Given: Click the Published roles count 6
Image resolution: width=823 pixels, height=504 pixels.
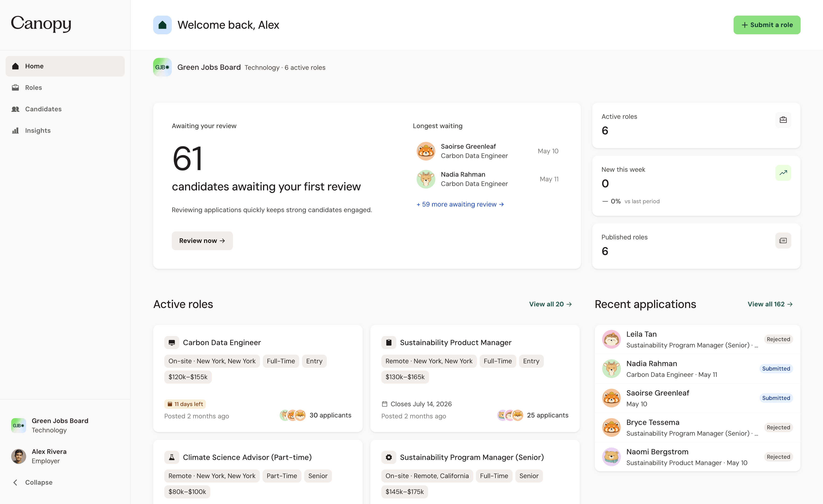Looking at the screenshot, I should tap(605, 251).
